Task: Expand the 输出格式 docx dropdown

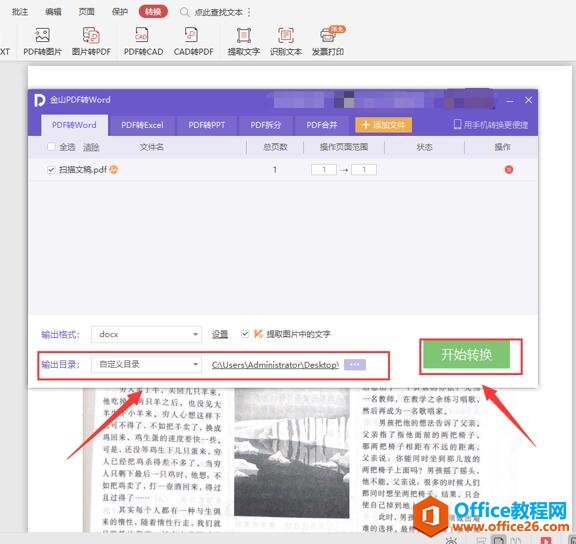Action: pyautogui.click(x=146, y=334)
